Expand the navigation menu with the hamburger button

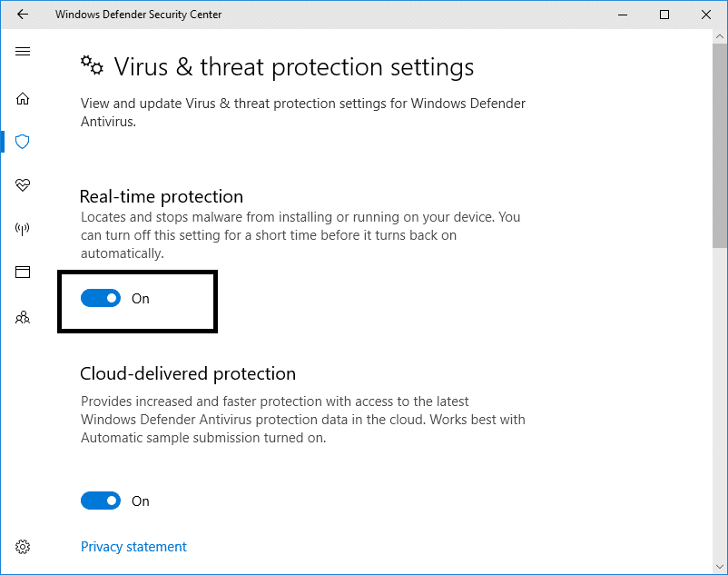[22, 51]
